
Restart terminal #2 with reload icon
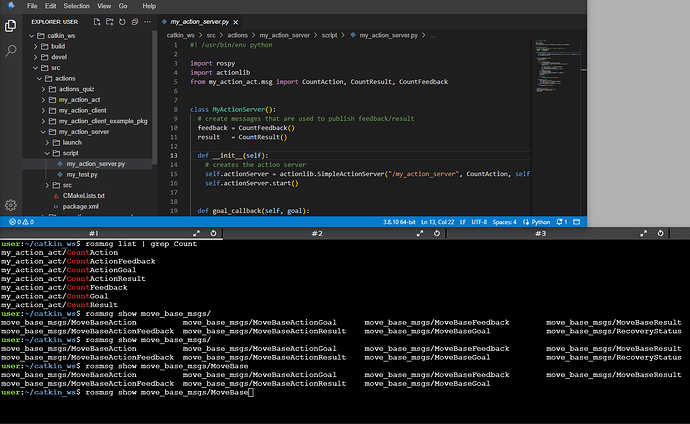point(437,233)
